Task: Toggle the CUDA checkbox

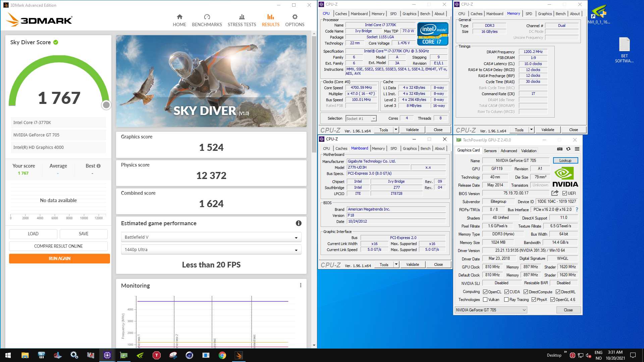Action: pyautogui.click(x=506, y=292)
